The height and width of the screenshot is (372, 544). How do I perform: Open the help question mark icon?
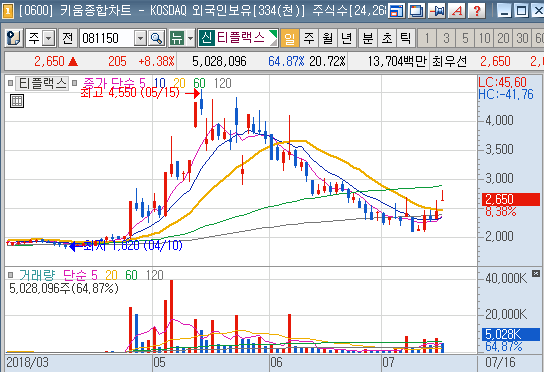(477, 11)
